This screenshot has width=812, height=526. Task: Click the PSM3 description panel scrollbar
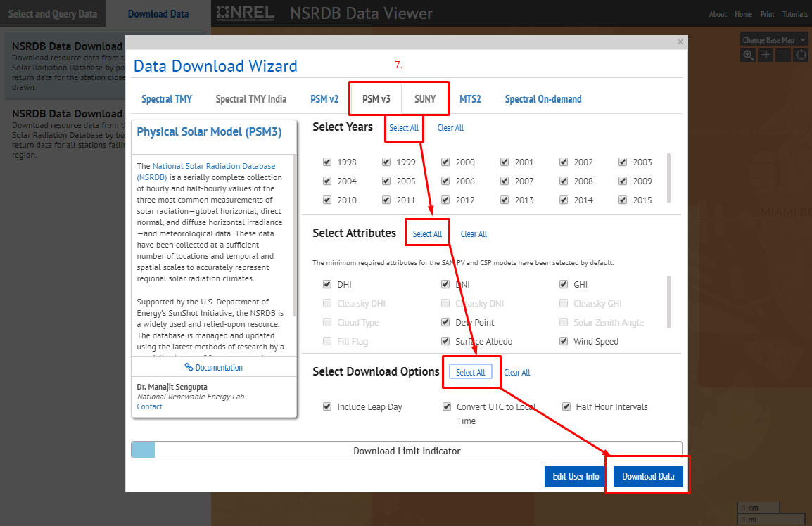295,236
